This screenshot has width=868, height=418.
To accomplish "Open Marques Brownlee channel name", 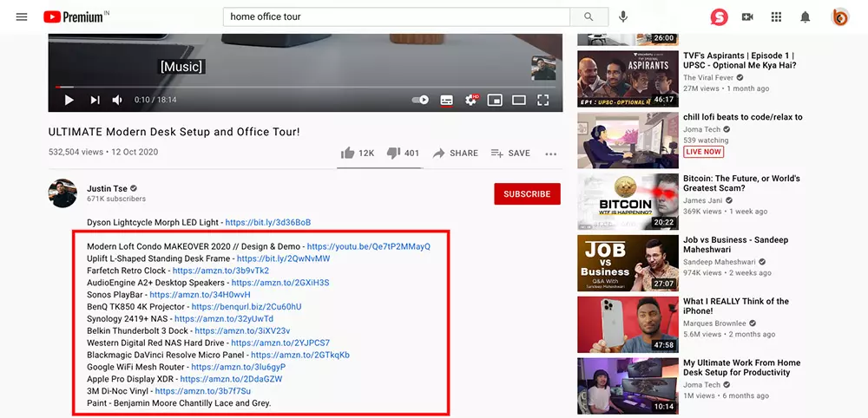I will coord(714,323).
